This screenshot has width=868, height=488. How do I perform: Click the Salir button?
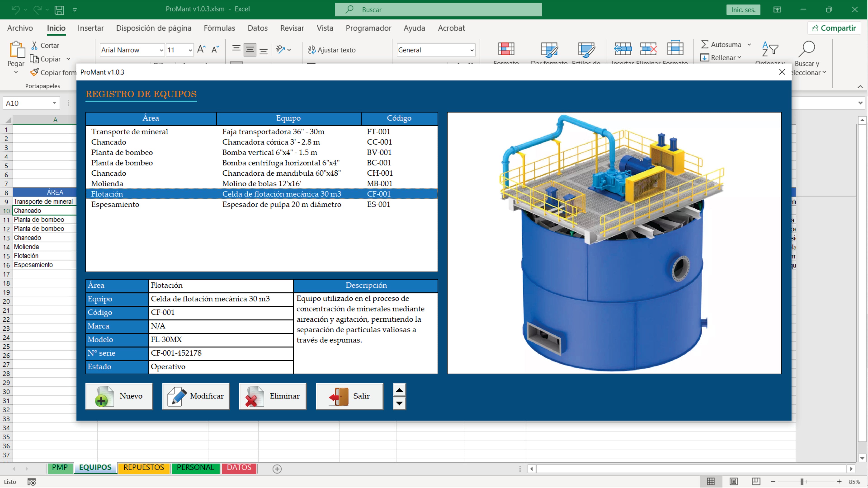point(349,396)
